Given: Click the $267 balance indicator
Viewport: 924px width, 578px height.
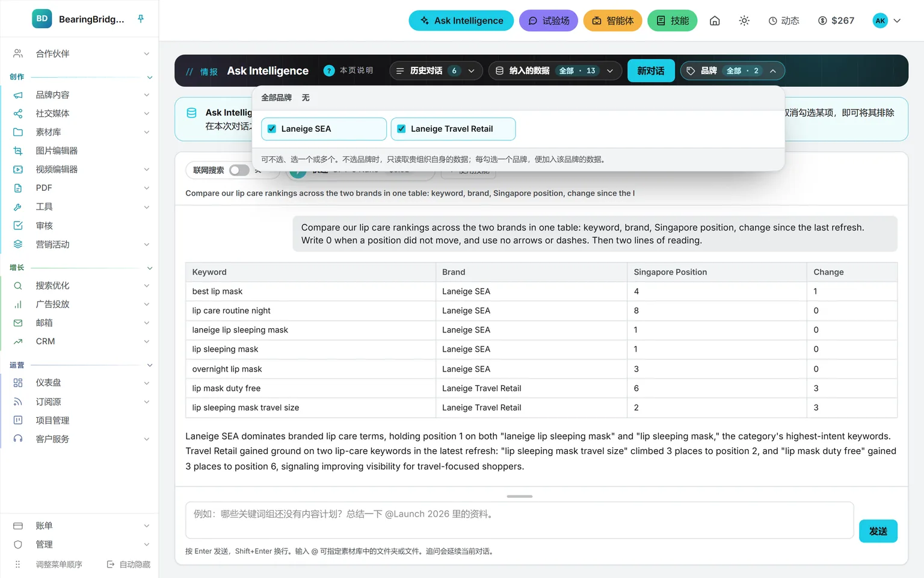Looking at the screenshot, I should [836, 20].
